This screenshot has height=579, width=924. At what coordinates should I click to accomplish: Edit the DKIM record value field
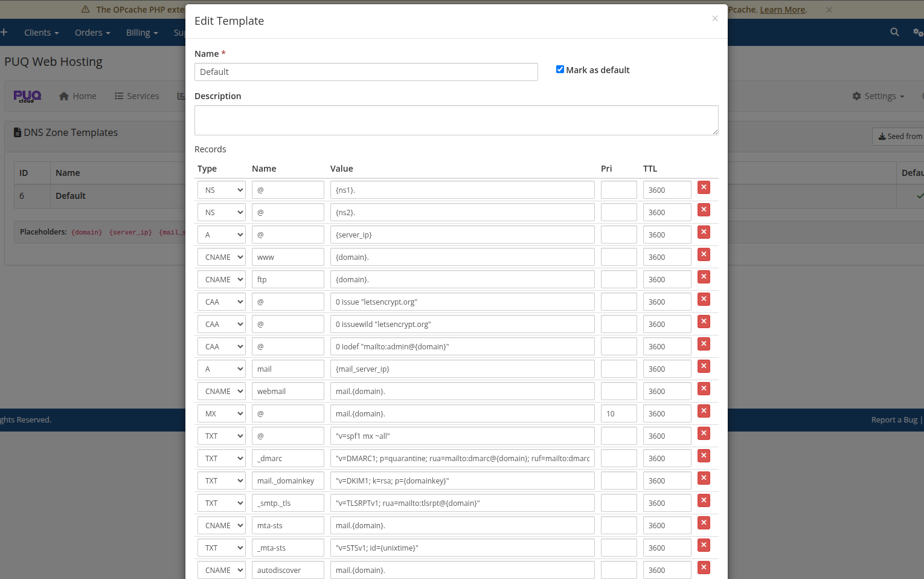(463, 480)
